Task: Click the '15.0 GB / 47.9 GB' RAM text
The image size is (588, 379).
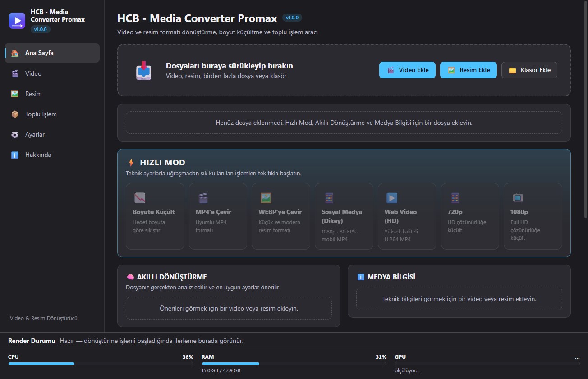Action: coord(221,371)
